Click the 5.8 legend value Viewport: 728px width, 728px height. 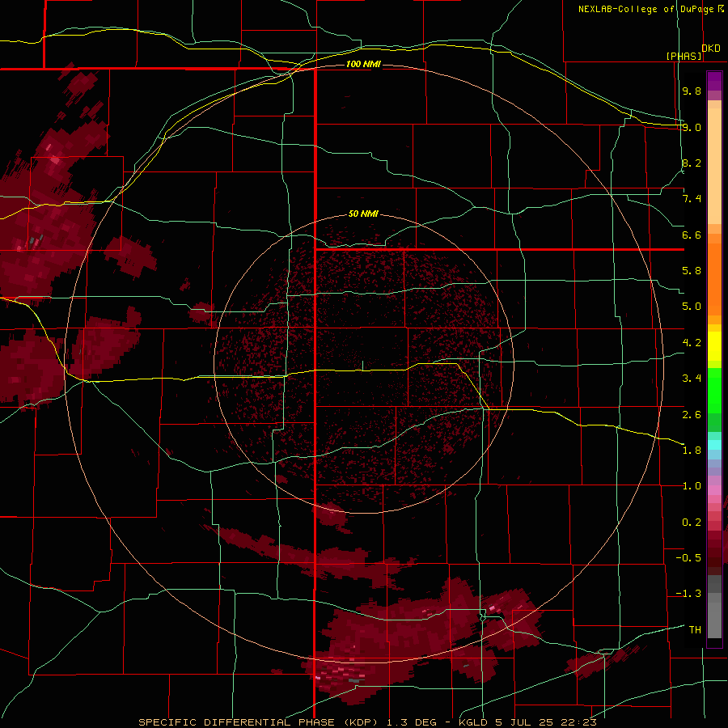(x=692, y=271)
